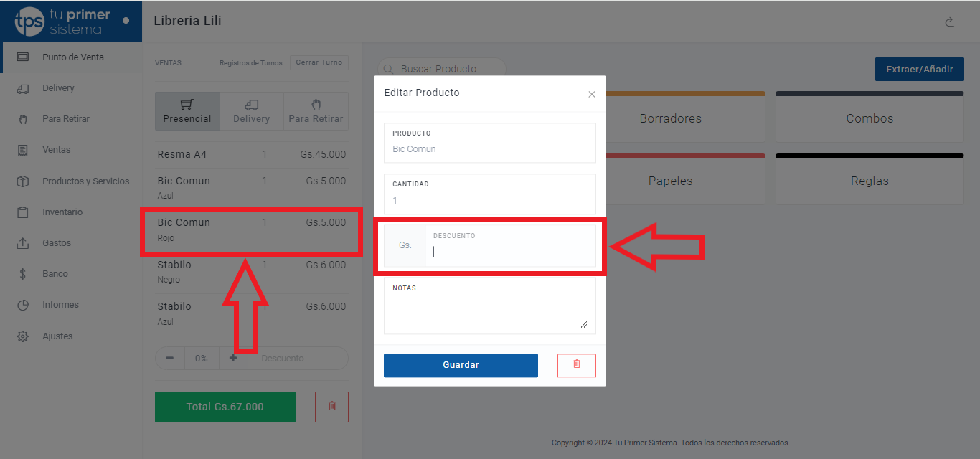Switch to Para Retirar sale tab
The image size is (980, 459).
coord(316,111)
